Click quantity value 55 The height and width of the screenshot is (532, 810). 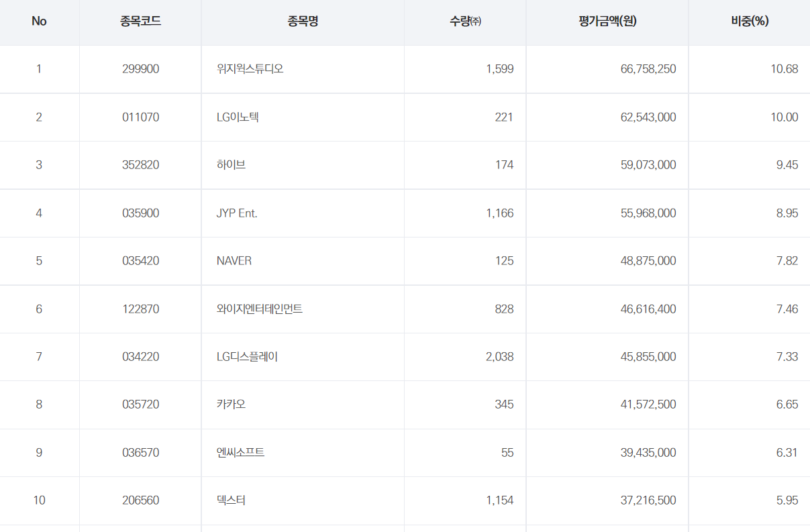(x=507, y=453)
